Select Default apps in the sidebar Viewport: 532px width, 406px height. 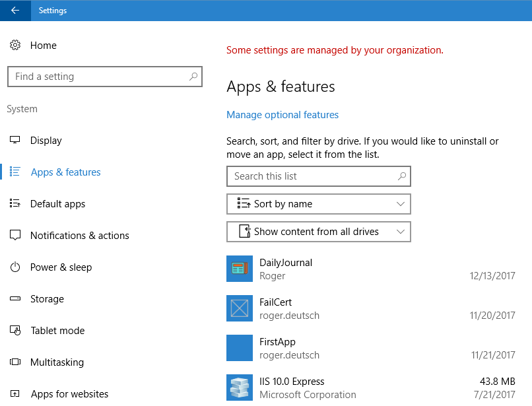click(57, 204)
